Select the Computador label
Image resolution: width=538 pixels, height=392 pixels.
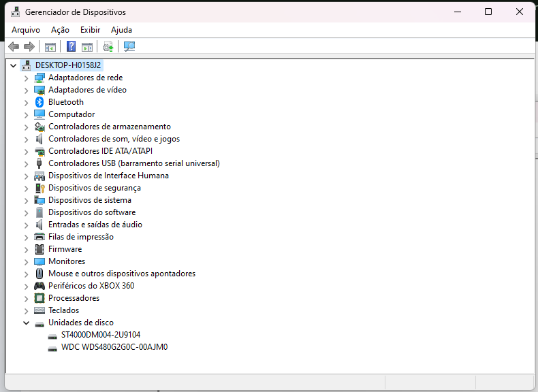(72, 114)
